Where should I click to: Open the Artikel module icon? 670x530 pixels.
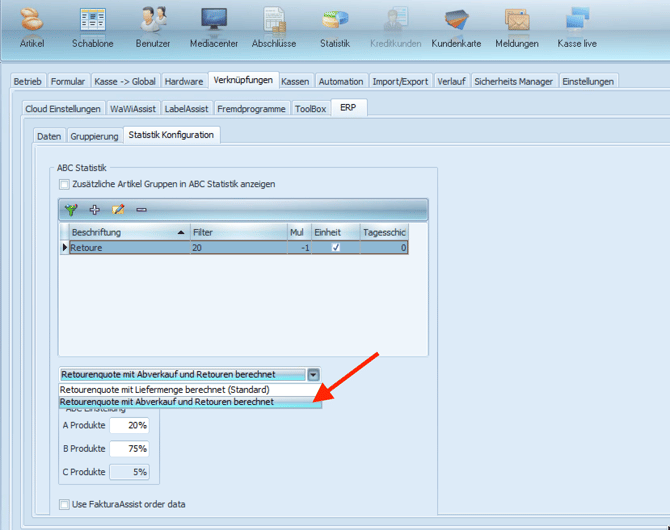tap(32, 20)
